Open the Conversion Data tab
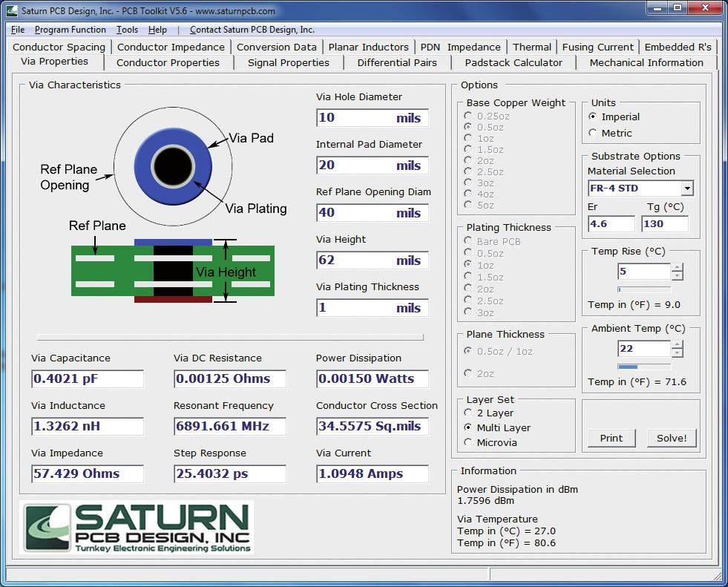728x587 pixels. 277,46
